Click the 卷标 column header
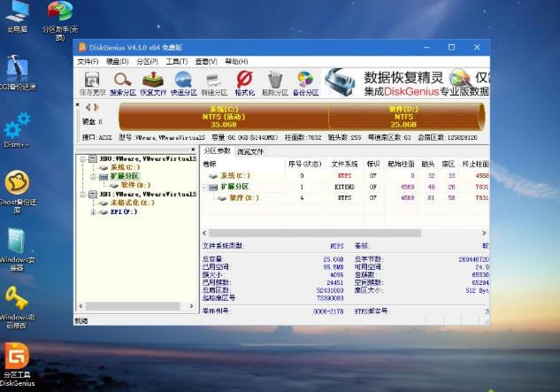 click(x=243, y=164)
